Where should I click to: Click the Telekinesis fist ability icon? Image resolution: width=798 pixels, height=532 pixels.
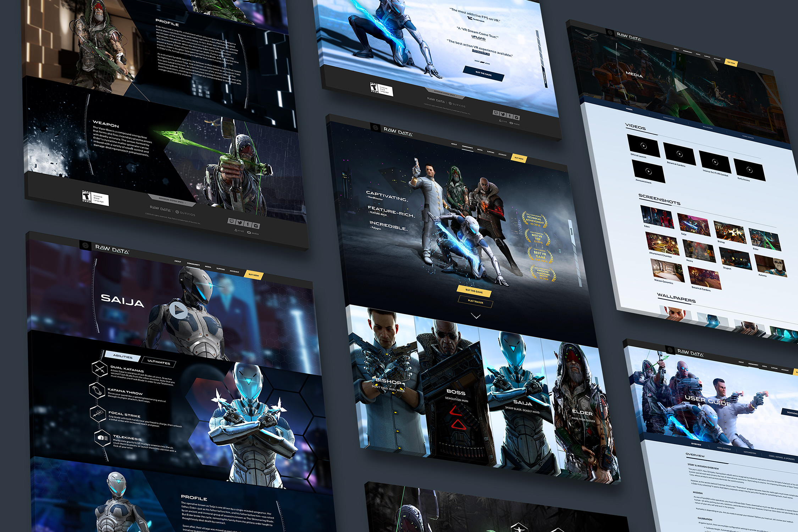(x=102, y=438)
